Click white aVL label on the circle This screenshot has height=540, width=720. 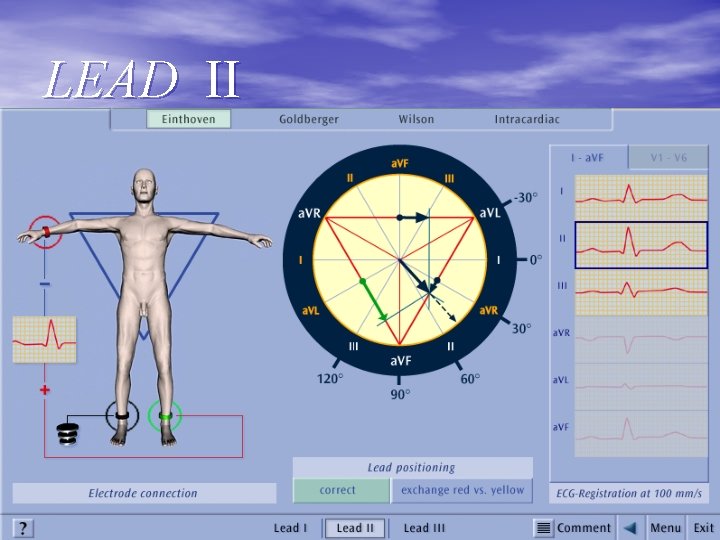pos(489,213)
